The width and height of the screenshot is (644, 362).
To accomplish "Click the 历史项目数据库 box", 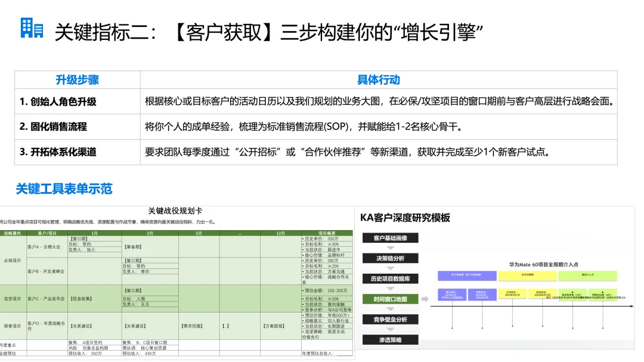I will coord(390,279).
